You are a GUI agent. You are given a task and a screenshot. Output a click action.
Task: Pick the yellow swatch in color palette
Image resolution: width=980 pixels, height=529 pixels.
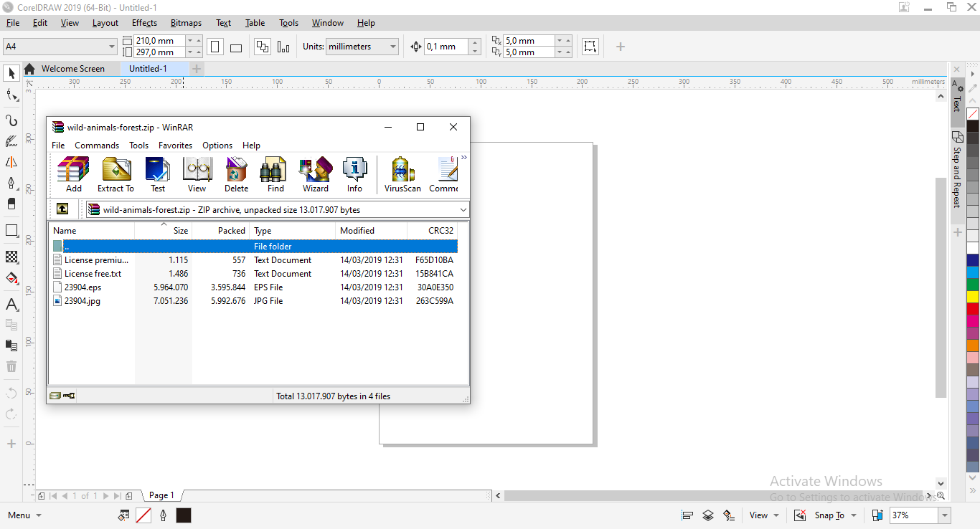[x=973, y=297]
